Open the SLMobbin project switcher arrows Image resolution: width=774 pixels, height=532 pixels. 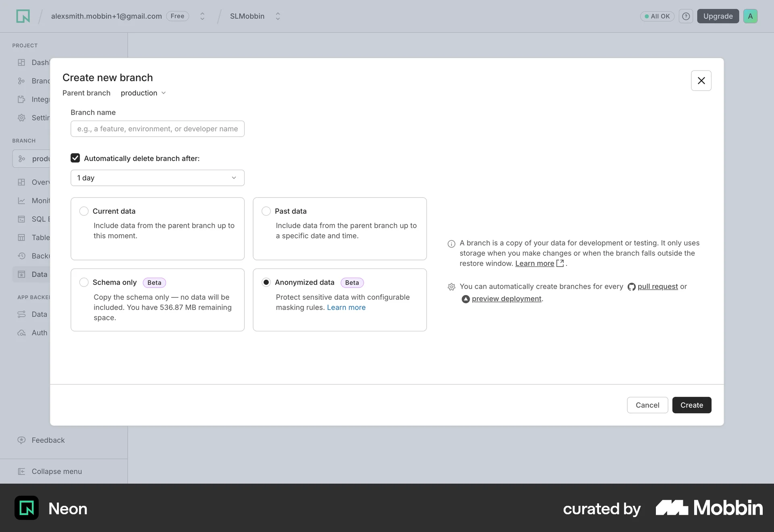tap(278, 16)
